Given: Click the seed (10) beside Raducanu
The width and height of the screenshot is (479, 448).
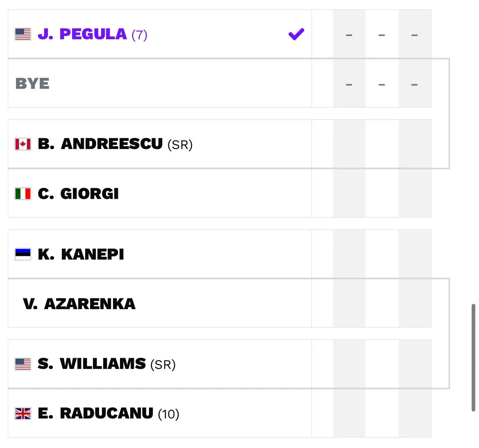Looking at the screenshot, I should tap(168, 414).
